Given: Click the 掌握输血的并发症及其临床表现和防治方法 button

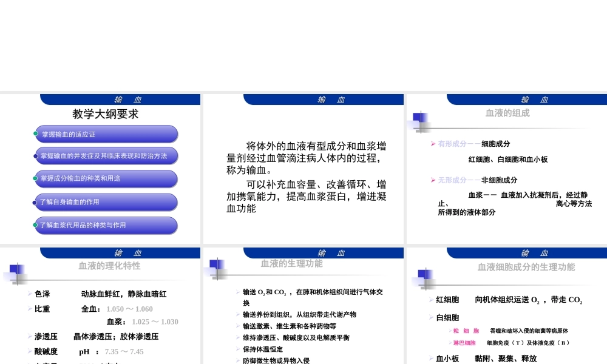Looking at the screenshot, I should coord(106,156).
